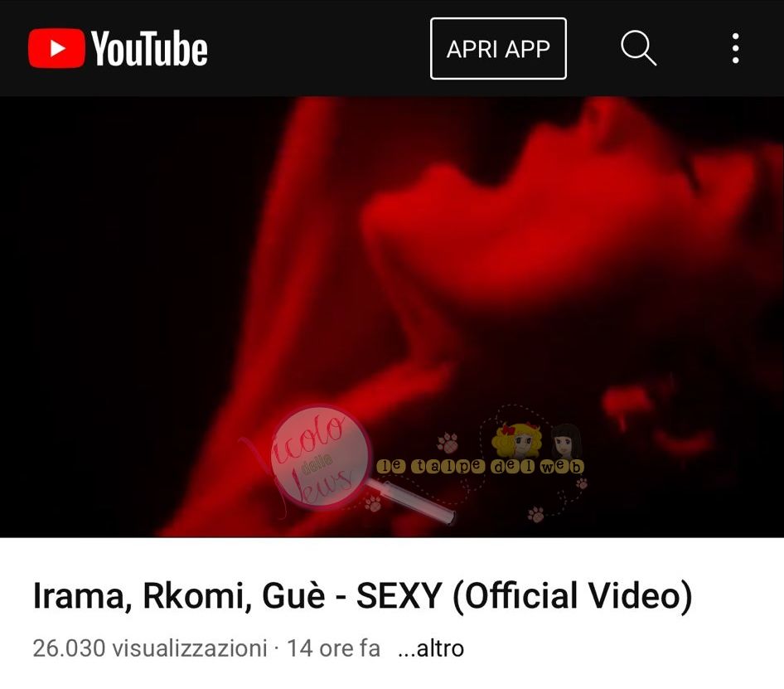Open search with the magnifying glass icon
The image size is (784, 689).
point(638,48)
